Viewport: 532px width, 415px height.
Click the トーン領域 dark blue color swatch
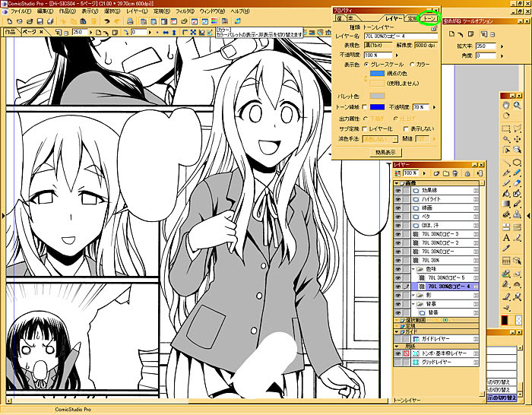tap(377, 107)
